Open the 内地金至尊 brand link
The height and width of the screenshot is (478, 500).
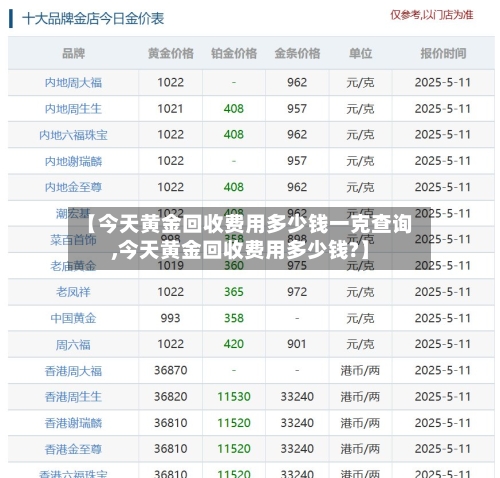(73, 187)
